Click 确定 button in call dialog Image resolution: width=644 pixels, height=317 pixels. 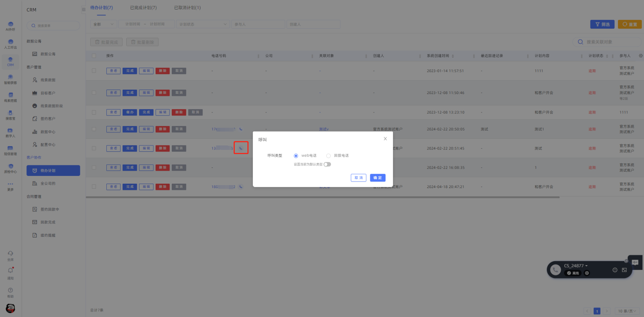[x=377, y=178]
